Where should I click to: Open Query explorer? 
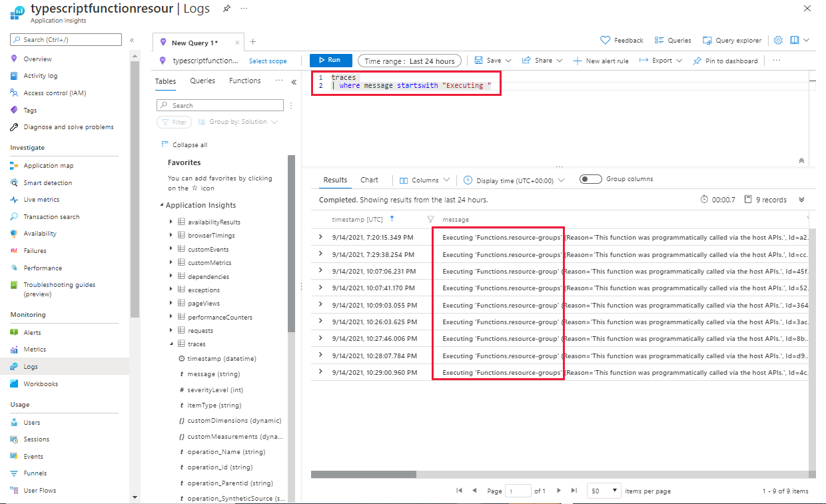click(731, 40)
